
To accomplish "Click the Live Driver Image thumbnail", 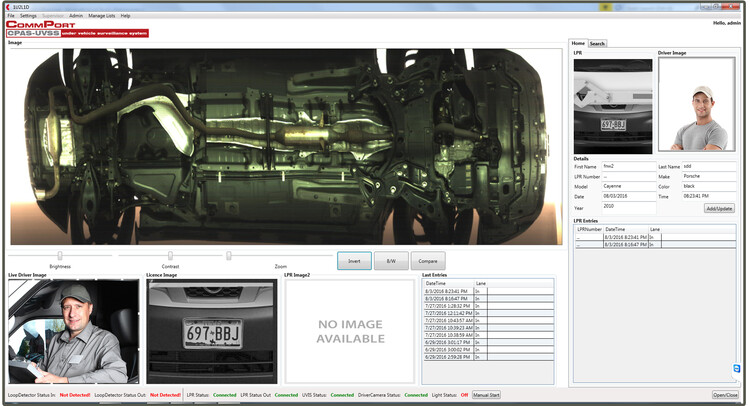I will pos(74,331).
